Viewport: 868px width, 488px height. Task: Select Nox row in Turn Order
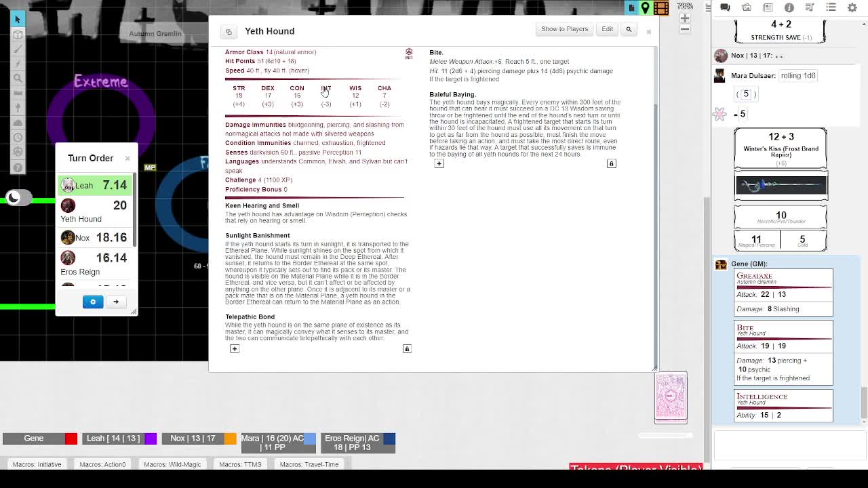(95, 238)
